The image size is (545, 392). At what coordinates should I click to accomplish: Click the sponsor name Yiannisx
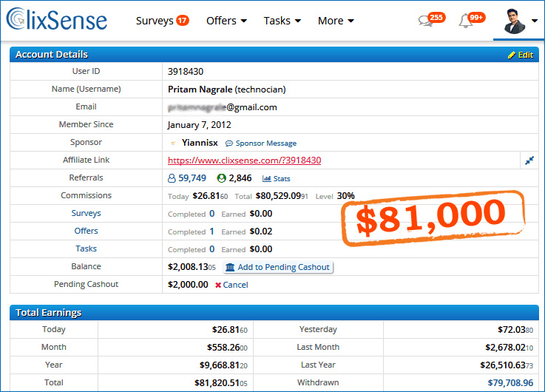pyautogui.click(x=200, y=143)
